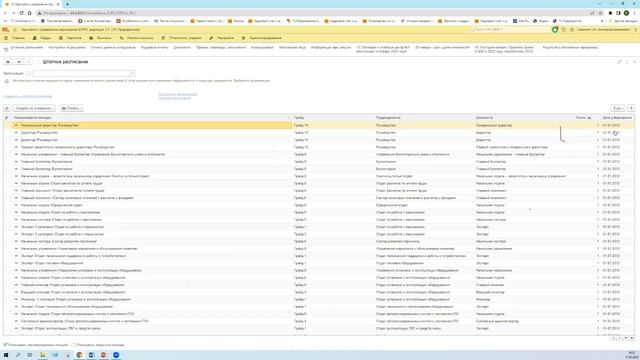Open a new browser tab

[x=67, y=4]
